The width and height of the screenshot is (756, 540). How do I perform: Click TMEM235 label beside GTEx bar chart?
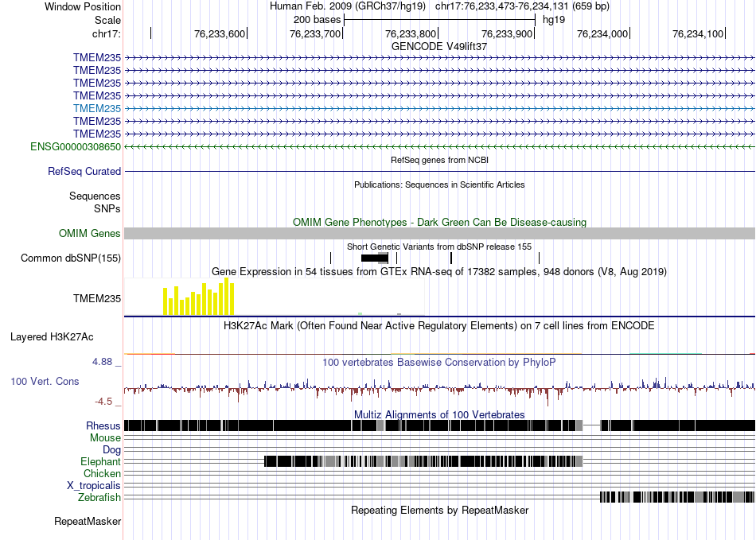(97, 299)
